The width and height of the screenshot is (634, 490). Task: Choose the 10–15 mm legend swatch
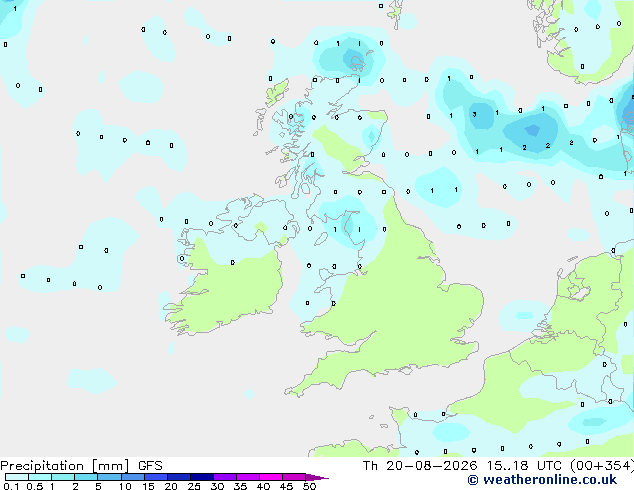pyautogui.click(x=133, y=477)
